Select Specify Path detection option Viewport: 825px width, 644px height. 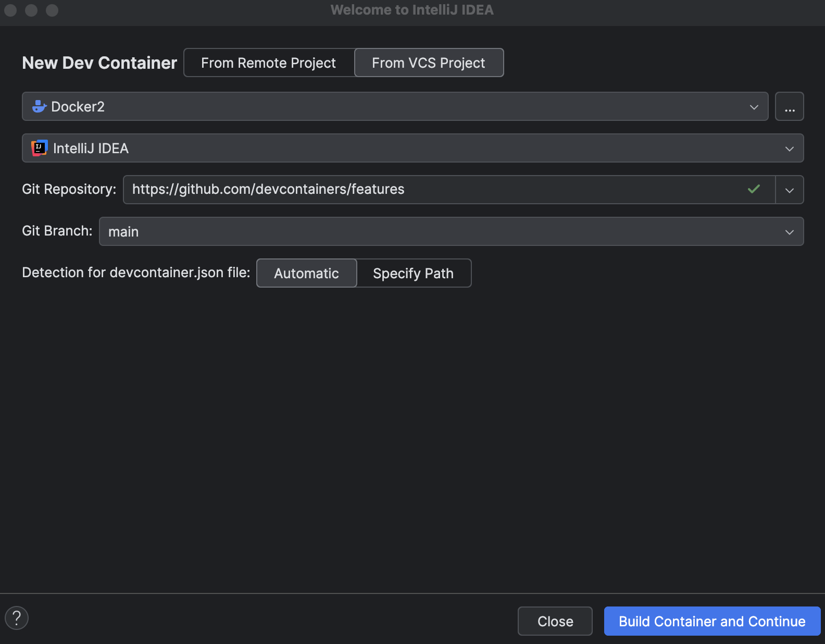coord(414,274)
